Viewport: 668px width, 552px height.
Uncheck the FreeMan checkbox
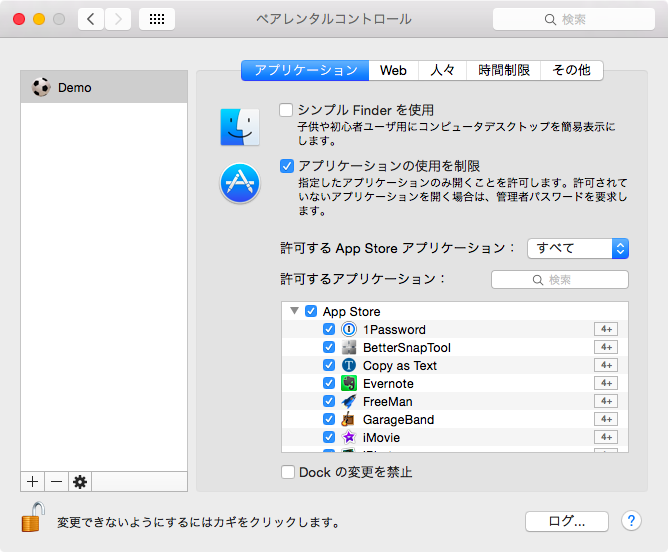(328, 401)
